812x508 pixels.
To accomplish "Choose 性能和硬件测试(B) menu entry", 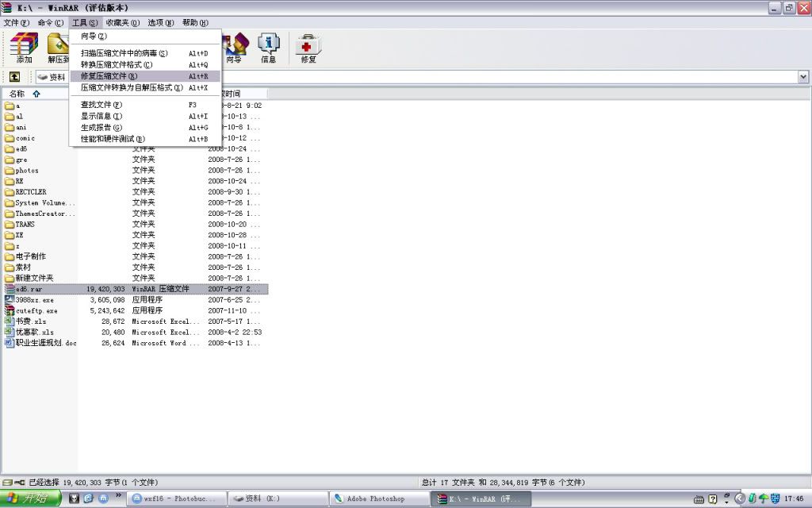I will (x=145, y=139).
